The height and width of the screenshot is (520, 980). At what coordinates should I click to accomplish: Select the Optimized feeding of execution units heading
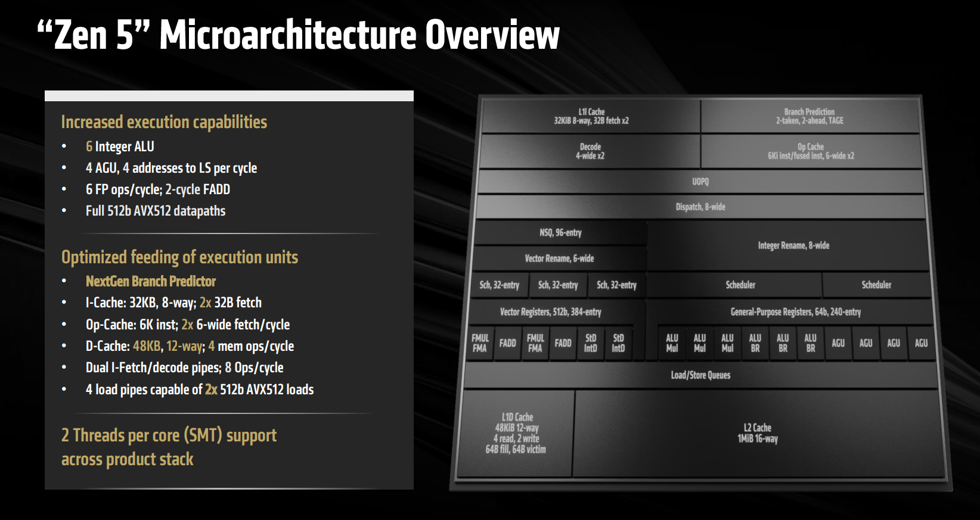click(179, 257)
